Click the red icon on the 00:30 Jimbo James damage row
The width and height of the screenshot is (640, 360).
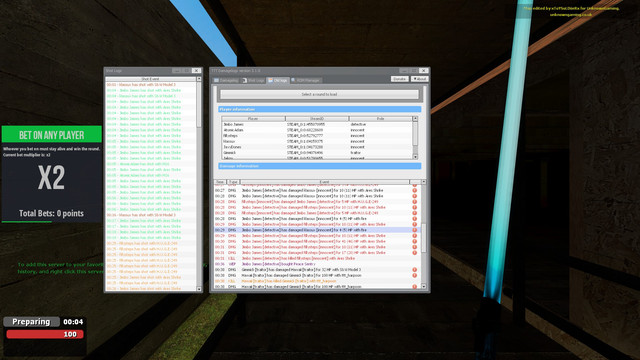pyautogui.click(x=414, y=242)
